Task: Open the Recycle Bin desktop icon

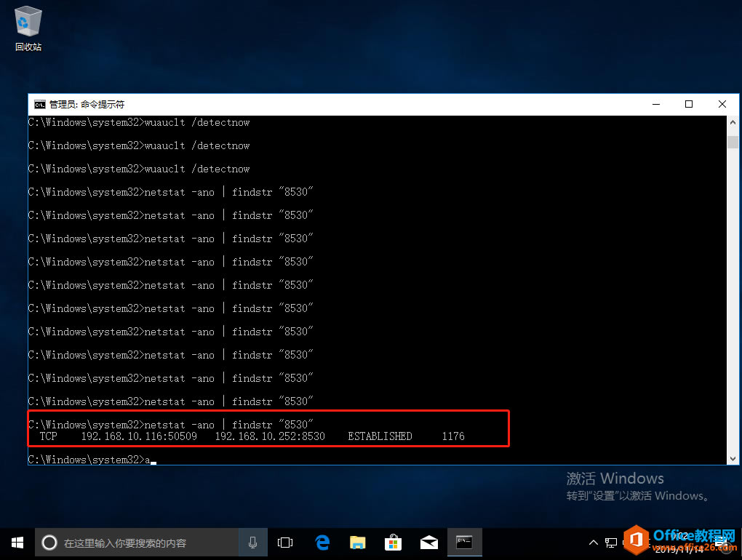Action: (28, 28)
